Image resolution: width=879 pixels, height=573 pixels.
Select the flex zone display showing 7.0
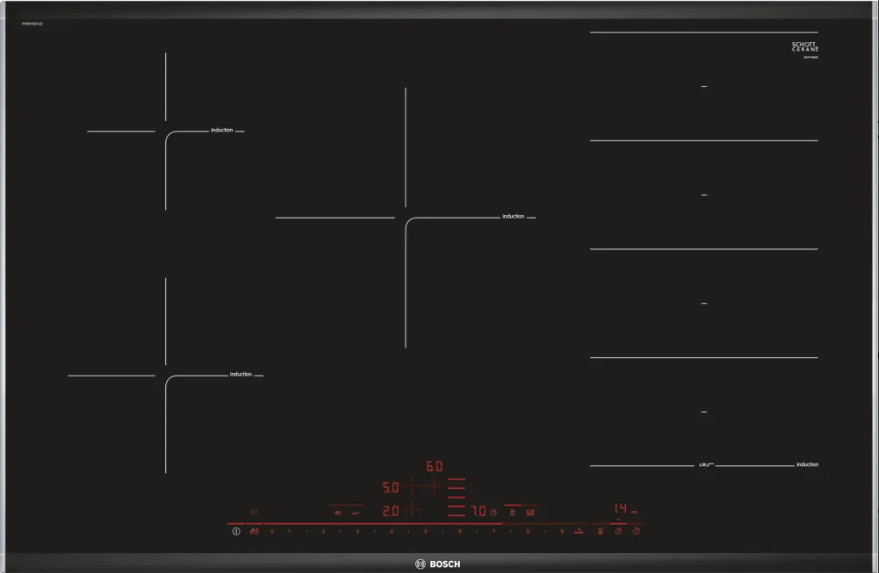[478, 511]
